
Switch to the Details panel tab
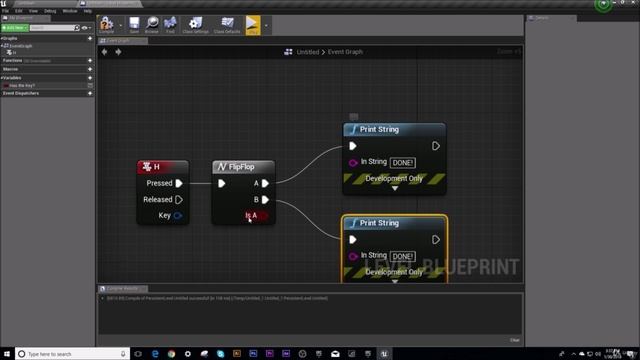click(551, 18)
